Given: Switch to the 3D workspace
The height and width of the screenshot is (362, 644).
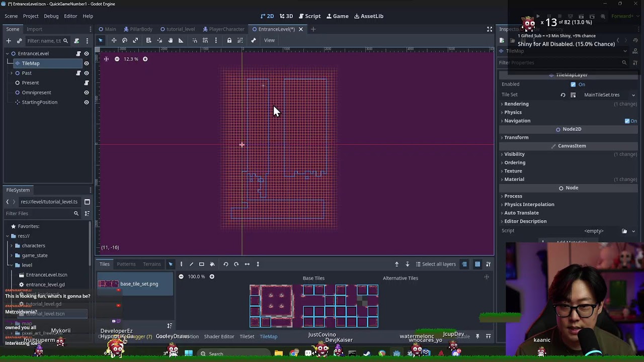Looking at the screenshot, I should click(x=286, y=16).
